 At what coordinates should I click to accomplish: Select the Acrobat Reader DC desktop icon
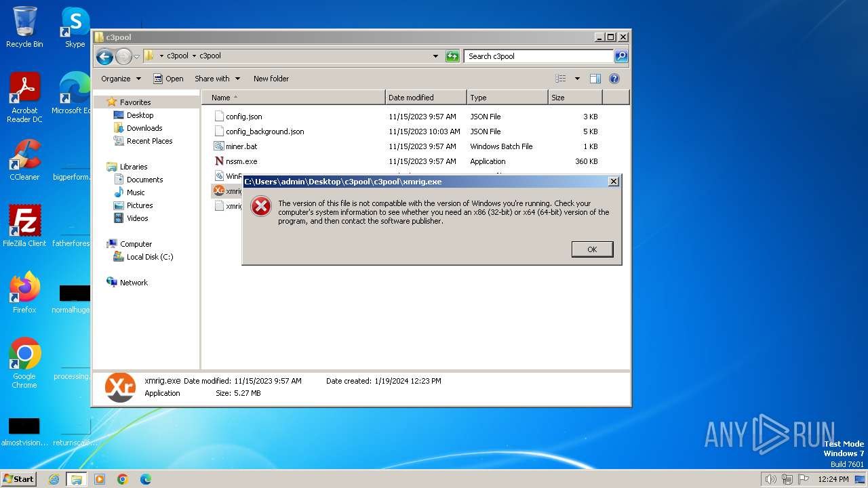(x=24, y=98)
